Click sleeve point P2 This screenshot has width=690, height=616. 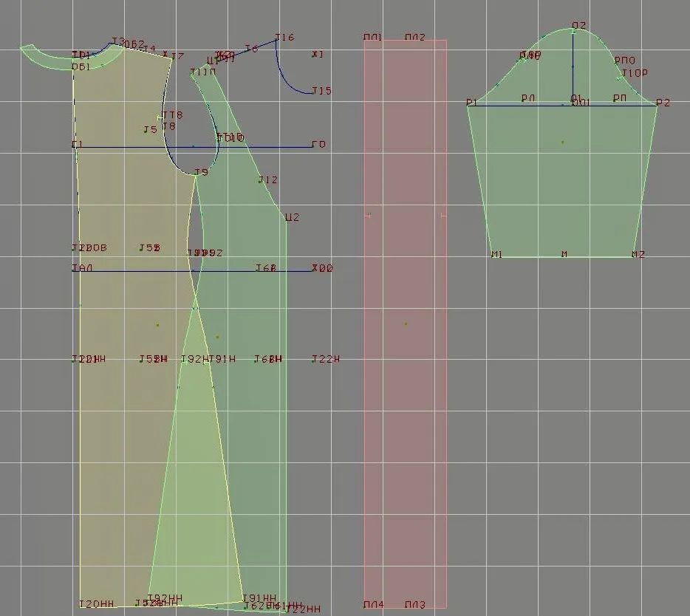[x=657, y=105]
